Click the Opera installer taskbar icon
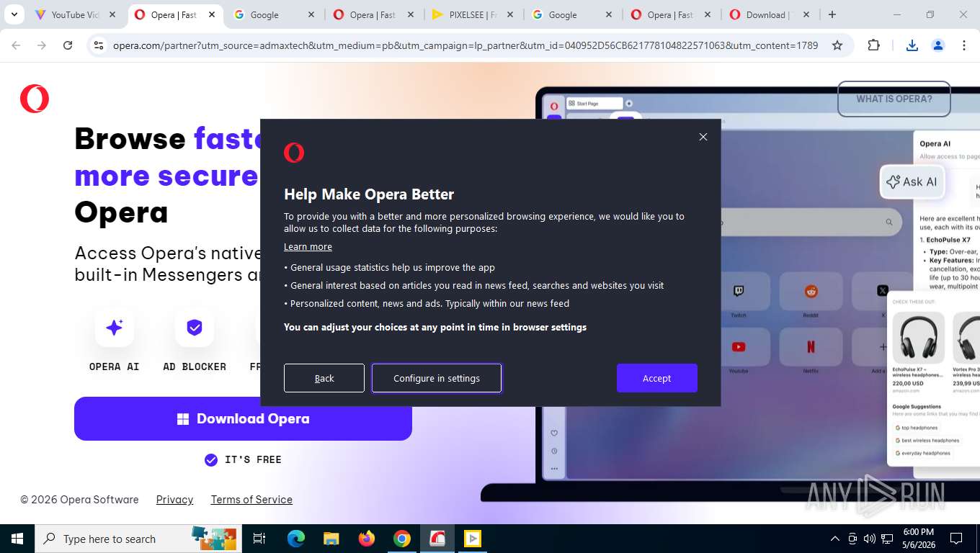 tap(437, 539)
